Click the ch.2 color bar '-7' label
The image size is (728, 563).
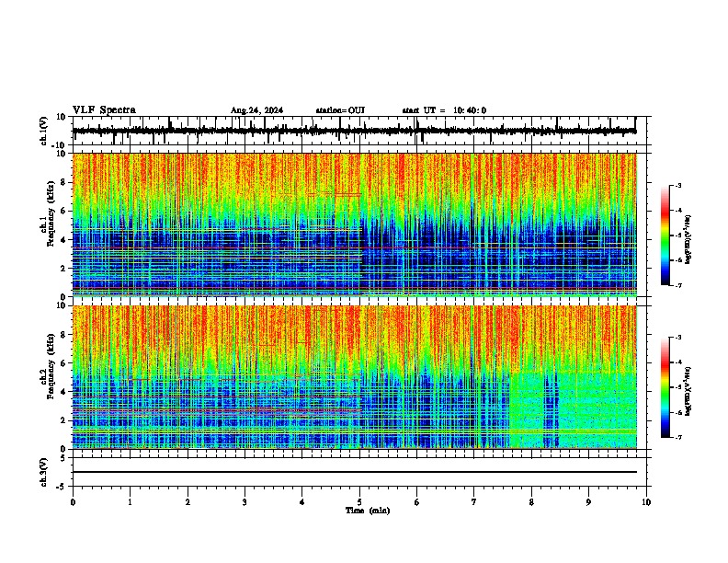click(677, 437)
